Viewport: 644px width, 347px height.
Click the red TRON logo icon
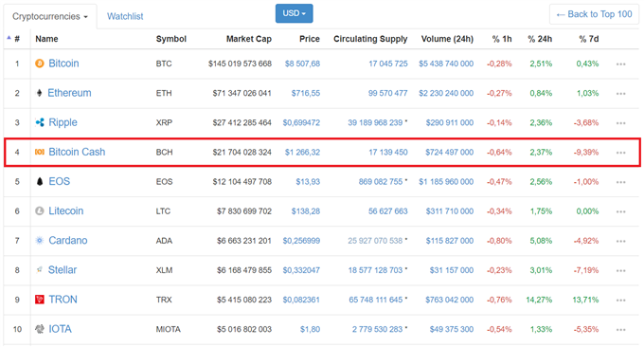[40, 300]
